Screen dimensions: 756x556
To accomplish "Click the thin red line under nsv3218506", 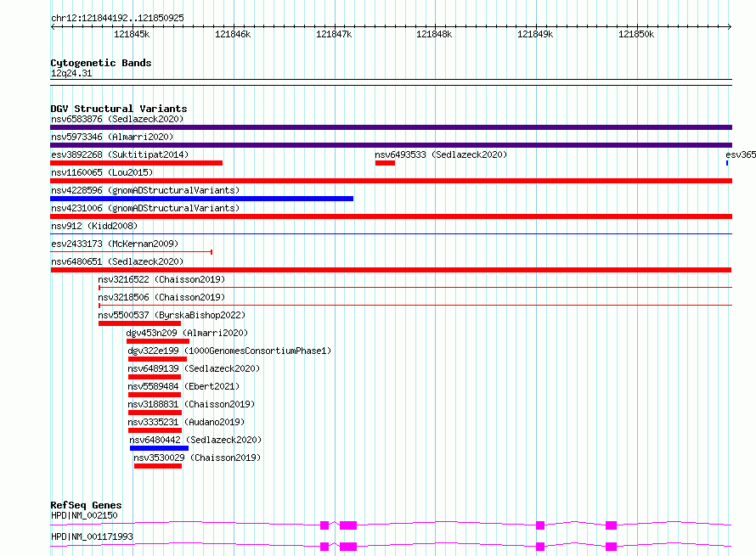I will tap(415, 306).
